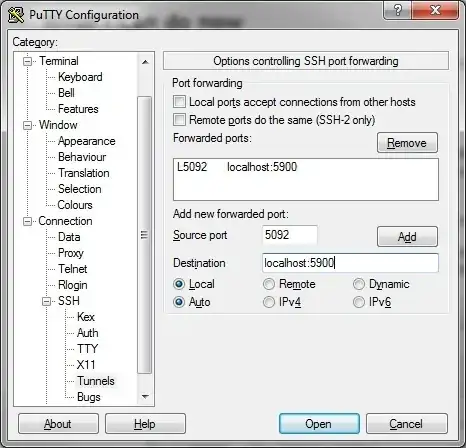Viewport: 466px width, 448px height.
Task: Click the category list scroll down arrow
Action: 145,396
